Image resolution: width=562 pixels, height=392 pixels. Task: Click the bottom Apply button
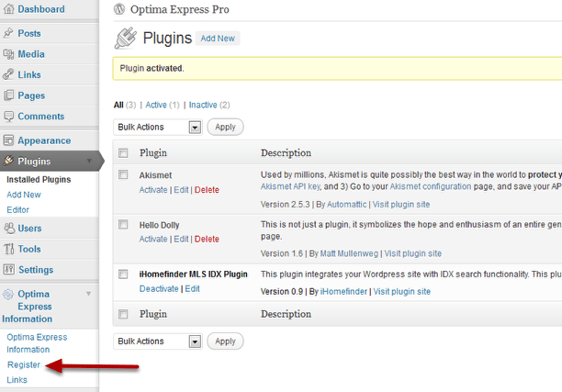(x=226, y=342)
